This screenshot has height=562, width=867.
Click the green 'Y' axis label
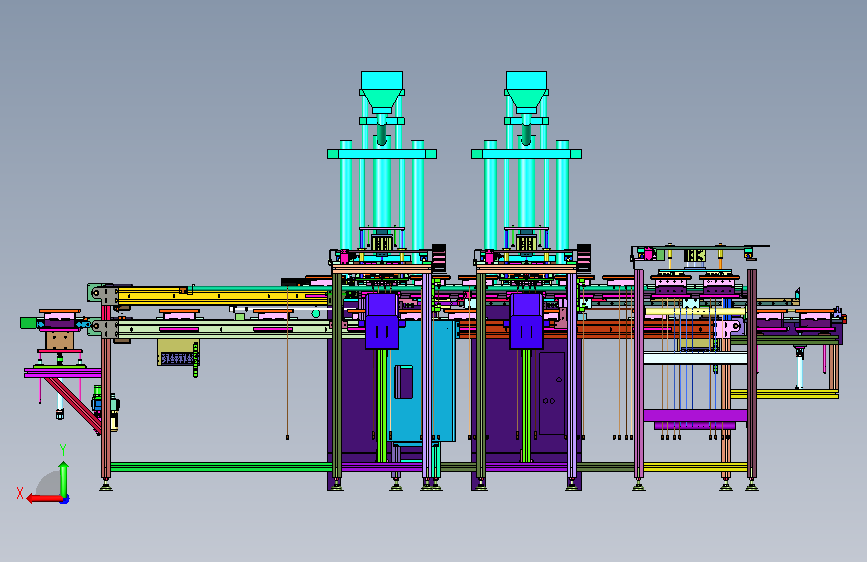click(63, 450)
